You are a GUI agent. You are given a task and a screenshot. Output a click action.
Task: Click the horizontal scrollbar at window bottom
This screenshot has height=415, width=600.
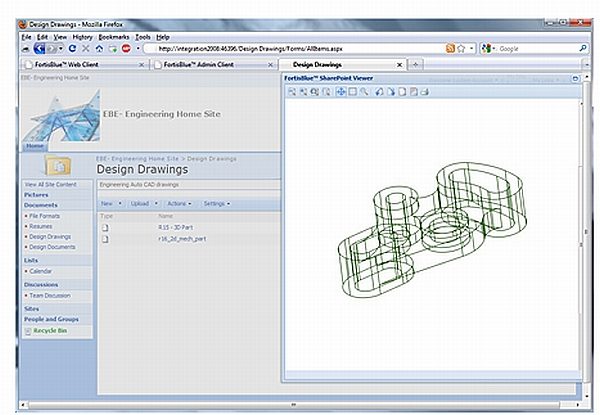point(294,405)
